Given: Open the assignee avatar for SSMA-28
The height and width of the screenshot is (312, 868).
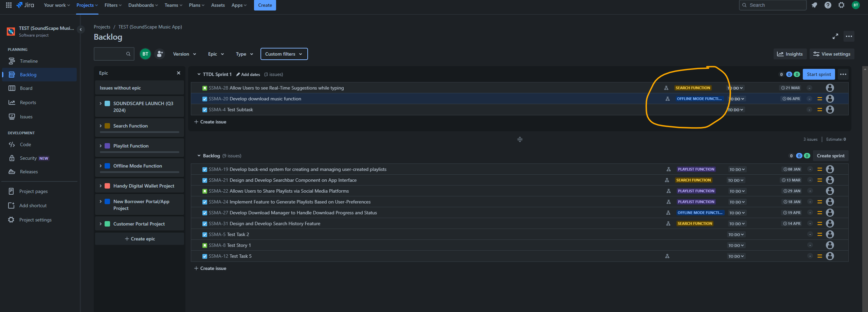Looking at the screenshot, I should pos(830,88).
